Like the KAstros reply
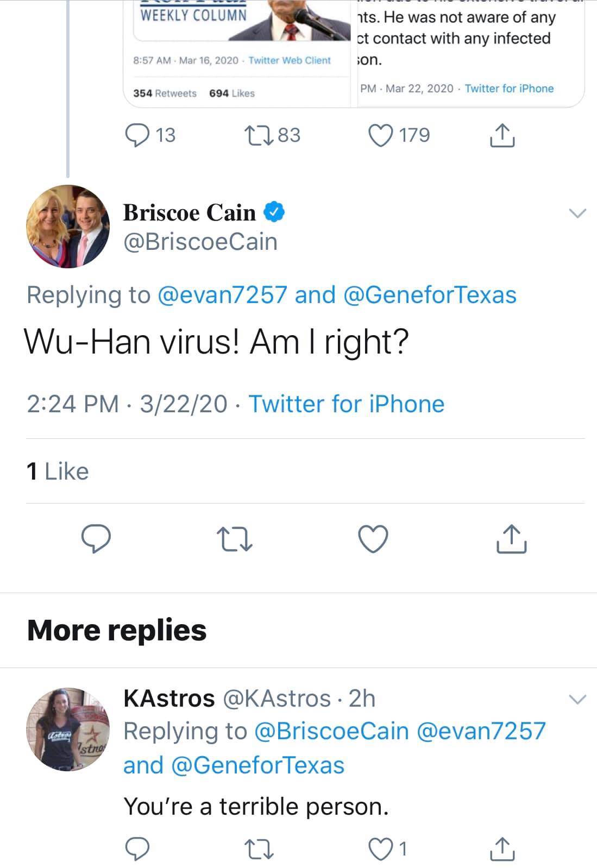 point(380,848)
